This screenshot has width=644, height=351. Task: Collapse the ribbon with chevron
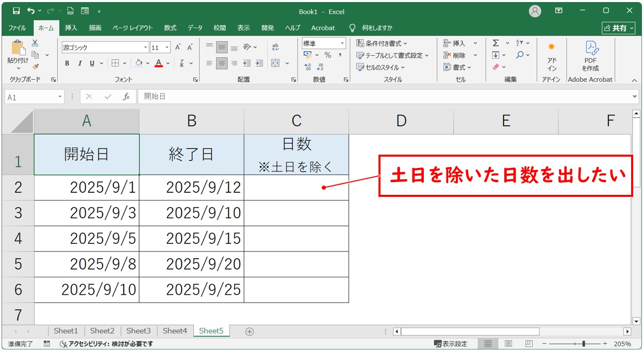pyautogui.click(x=634, y=80)
